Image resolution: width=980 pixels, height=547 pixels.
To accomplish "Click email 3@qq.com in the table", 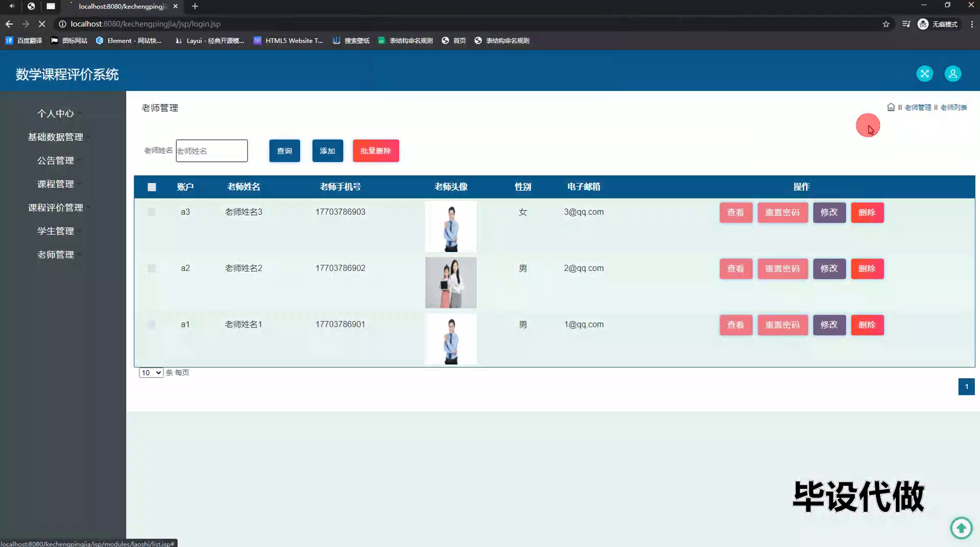I will click(583, 212).
